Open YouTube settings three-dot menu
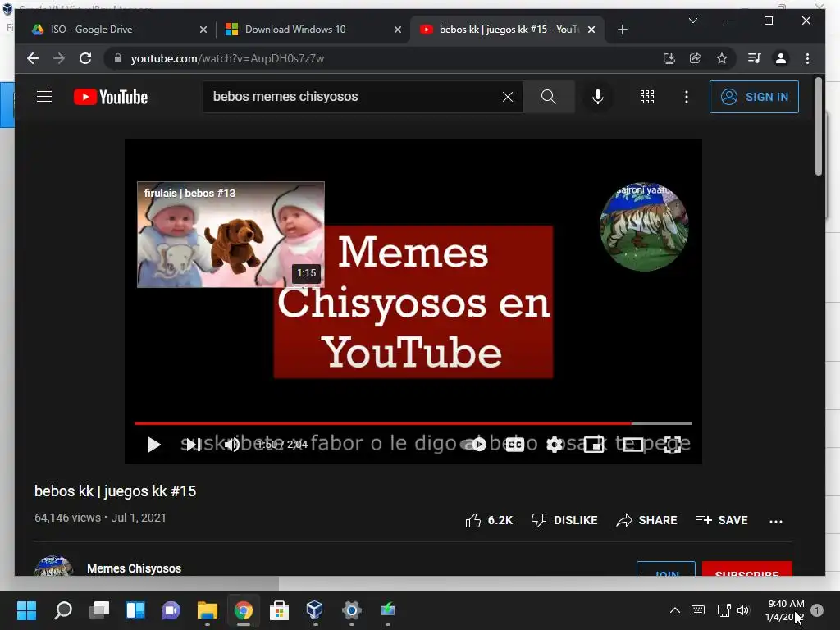This screenshot has width=840, height=630. pyautogui.click(x=687, y=97)
